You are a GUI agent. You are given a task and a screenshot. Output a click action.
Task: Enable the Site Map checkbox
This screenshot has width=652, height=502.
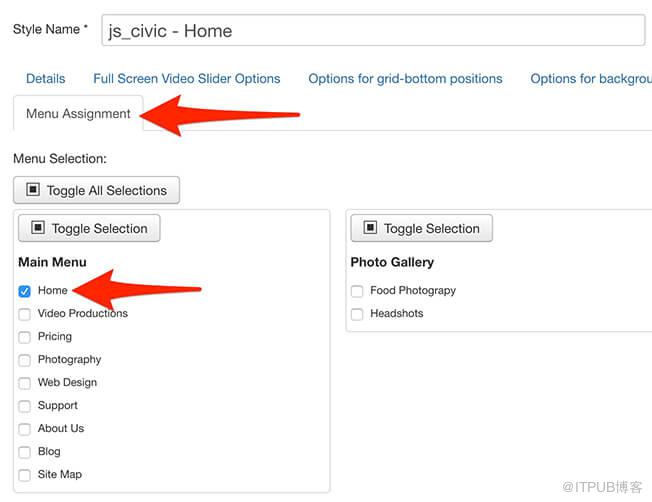click(25, 475)
